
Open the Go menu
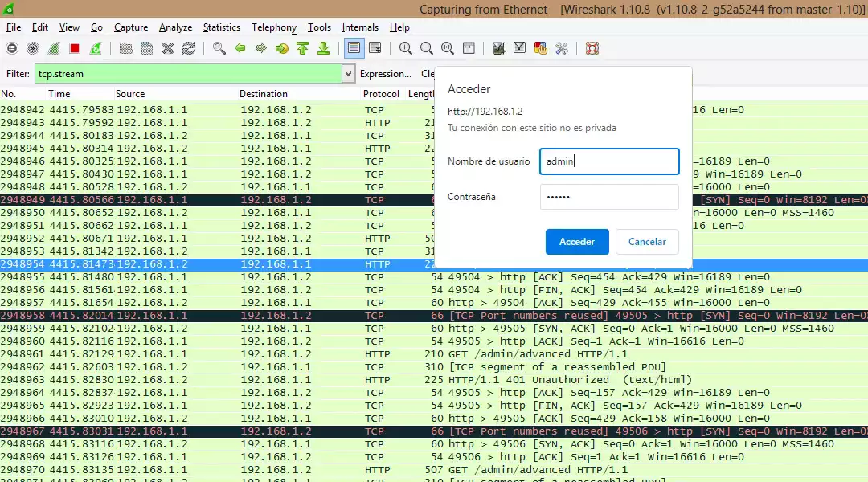coord(97,27)
